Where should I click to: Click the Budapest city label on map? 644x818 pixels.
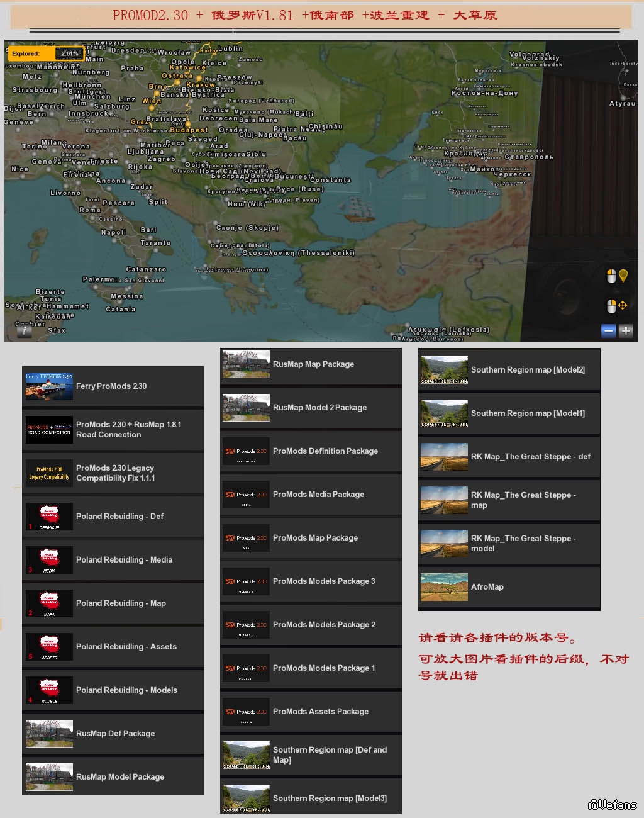click(x=189, y=130)
